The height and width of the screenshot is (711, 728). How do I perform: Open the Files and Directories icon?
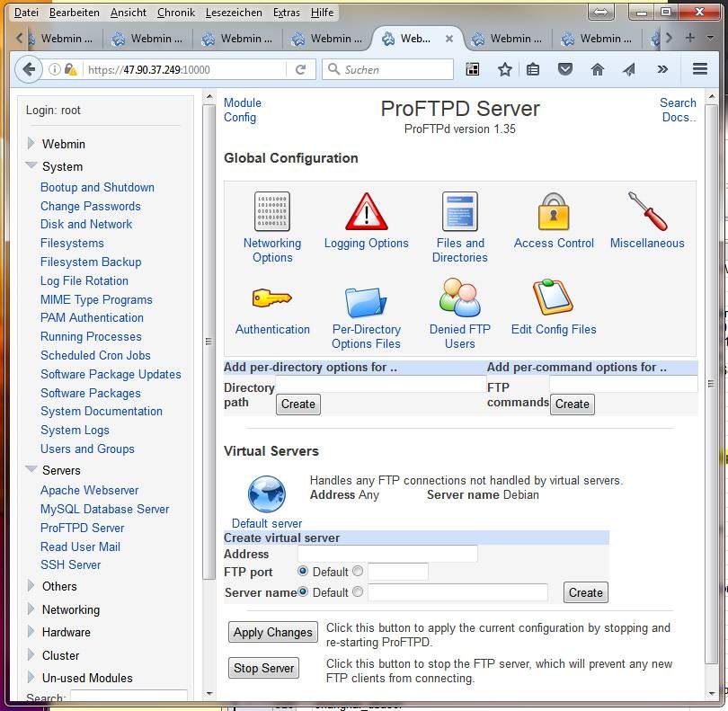coord(459,211)
